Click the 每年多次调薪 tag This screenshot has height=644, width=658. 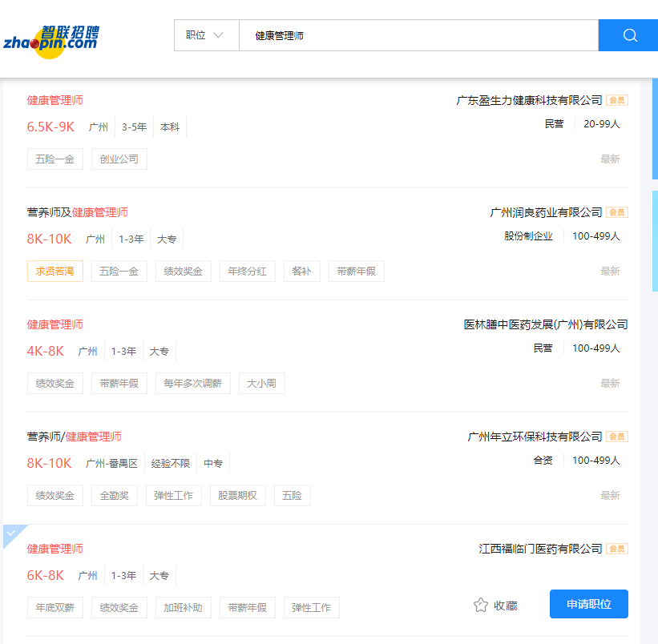pyautogui.click(x=192, y=383)
